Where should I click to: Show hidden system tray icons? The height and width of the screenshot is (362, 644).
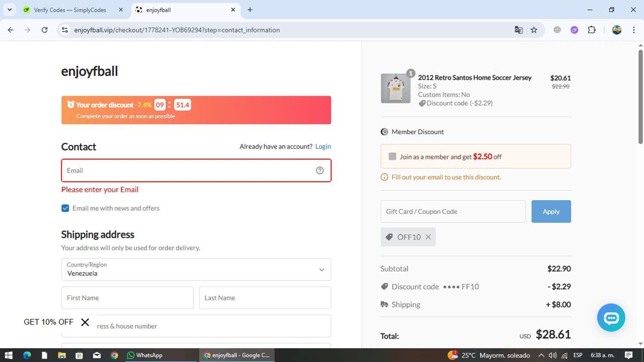[x=541, y=356]
